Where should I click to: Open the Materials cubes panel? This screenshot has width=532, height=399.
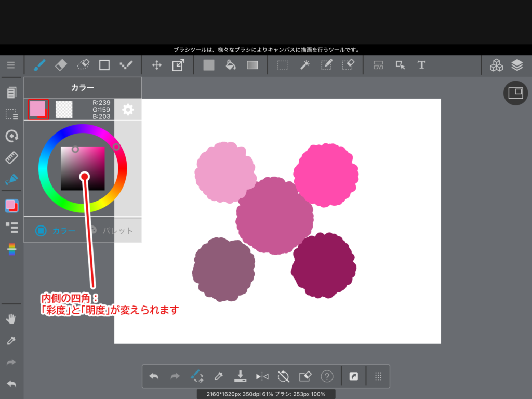(x=497, y=65)
